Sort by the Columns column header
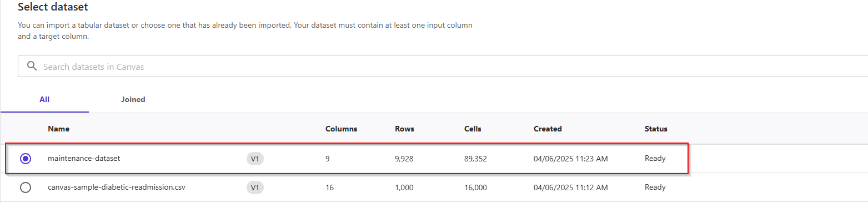868x203 pixels. [x=341, y=129]
